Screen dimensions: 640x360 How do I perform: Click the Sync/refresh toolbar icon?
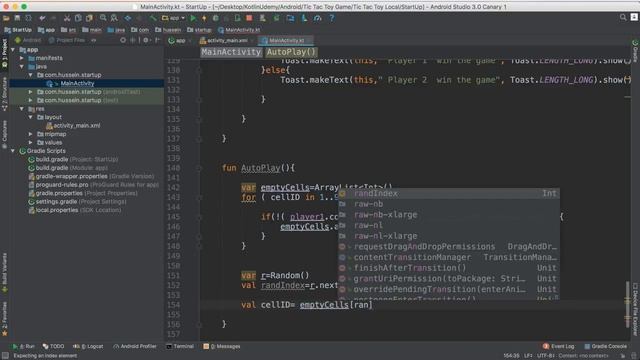(29, 18)
